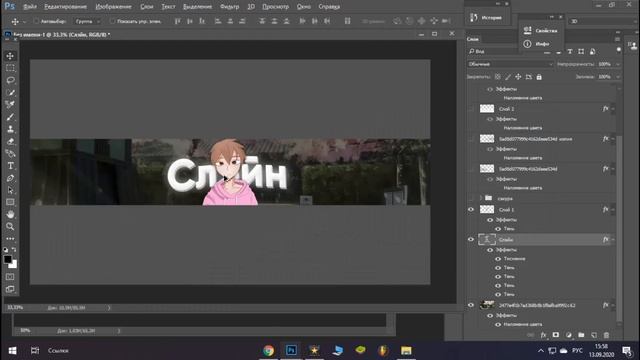Delete layer trash icon
The image size is (640, 360).
coord(607,335)
